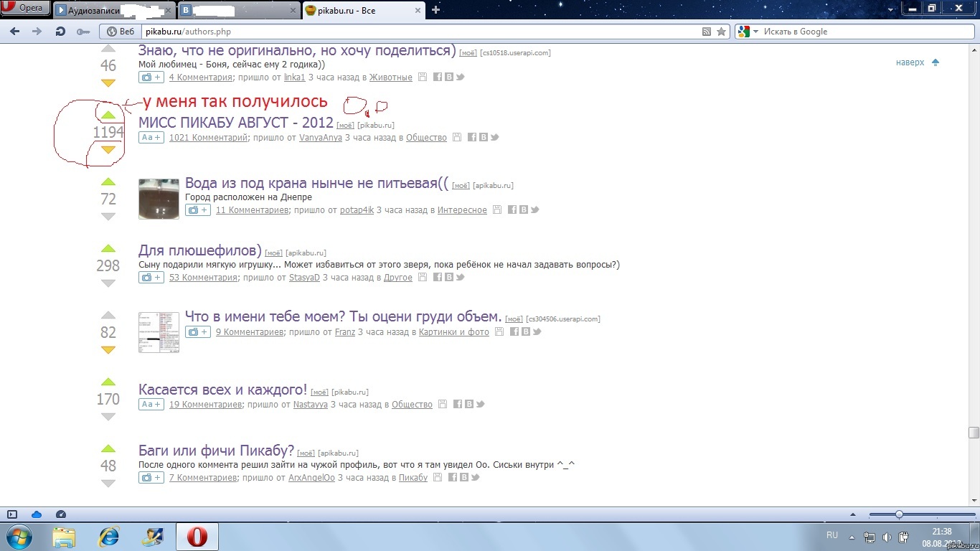The width and height of the screenshot is (980, 551).
Task: Open 1021 Комментарий link
Action: click(208, 138)
